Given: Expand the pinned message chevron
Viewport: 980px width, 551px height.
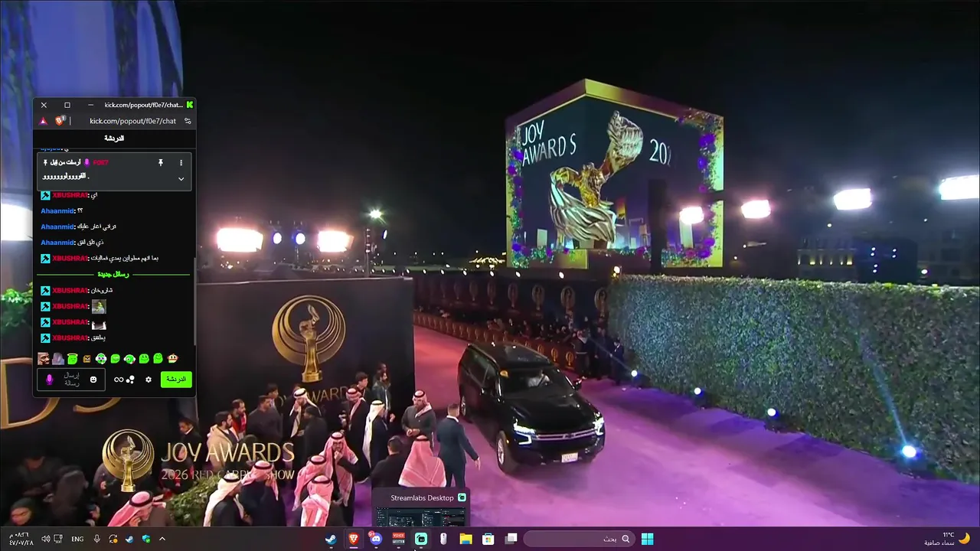Looking at the screenshot, I should click(181, 178).
